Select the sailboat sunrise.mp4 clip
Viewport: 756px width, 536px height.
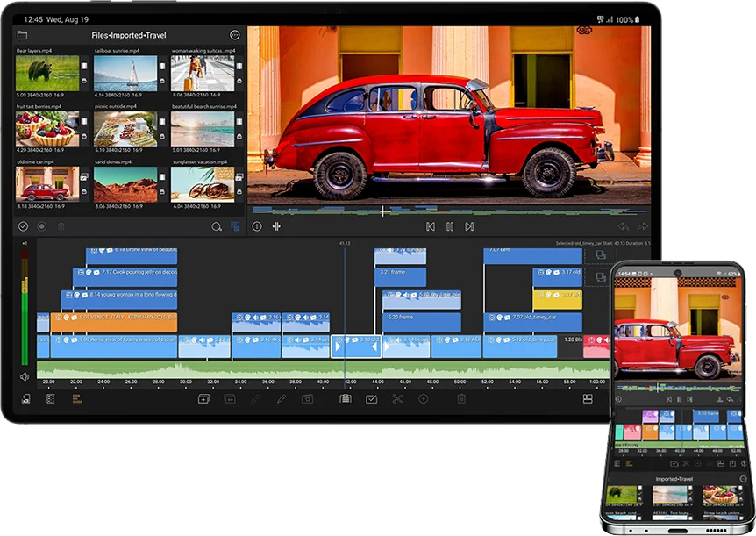(125, 74)
